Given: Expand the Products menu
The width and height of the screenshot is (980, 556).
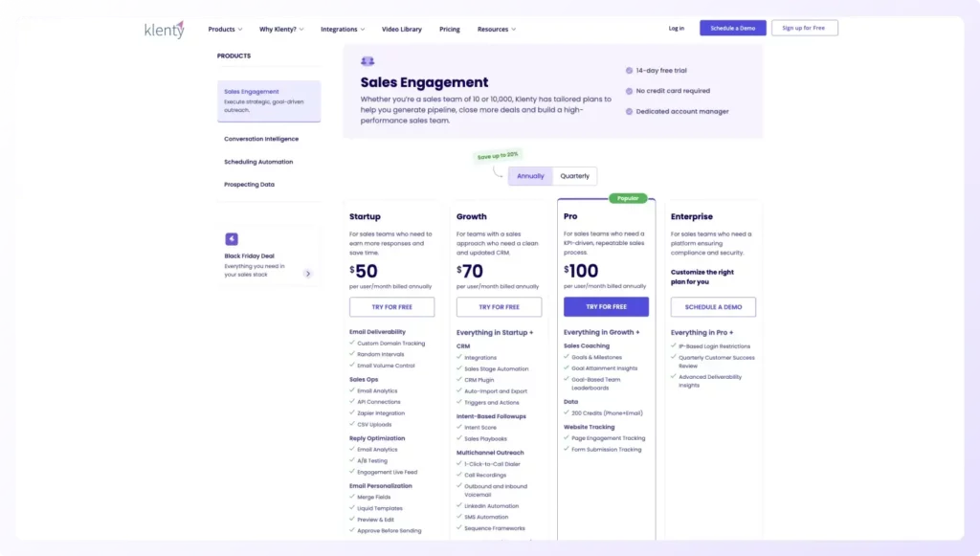Looking at the screenshot, I should (225, 30).
